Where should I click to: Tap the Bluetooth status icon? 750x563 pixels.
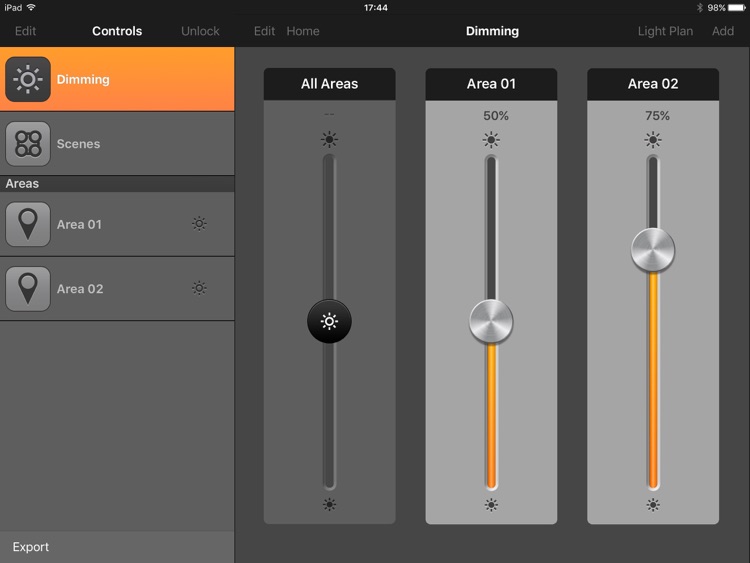click(x=699, y=7)
